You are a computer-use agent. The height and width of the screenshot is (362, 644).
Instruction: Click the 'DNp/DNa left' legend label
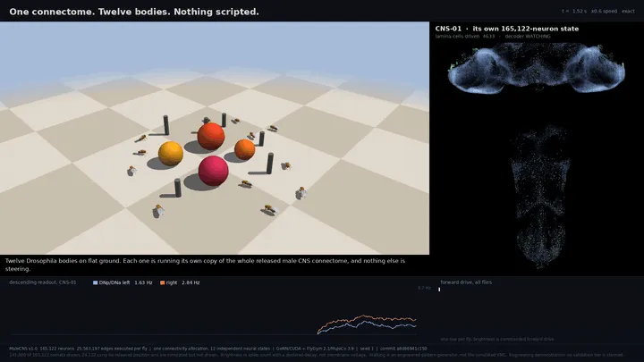coord(114,282)
